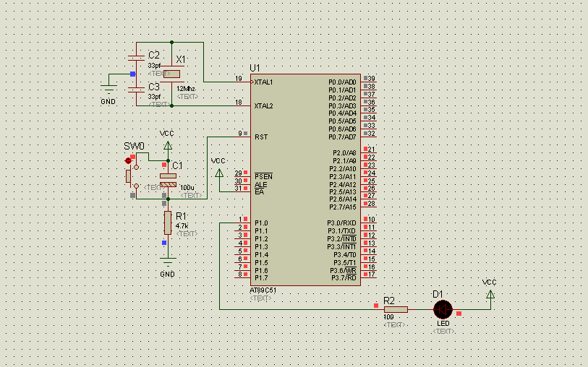Click the P0.0/AD0 pin 39

(x=368, y=82)
